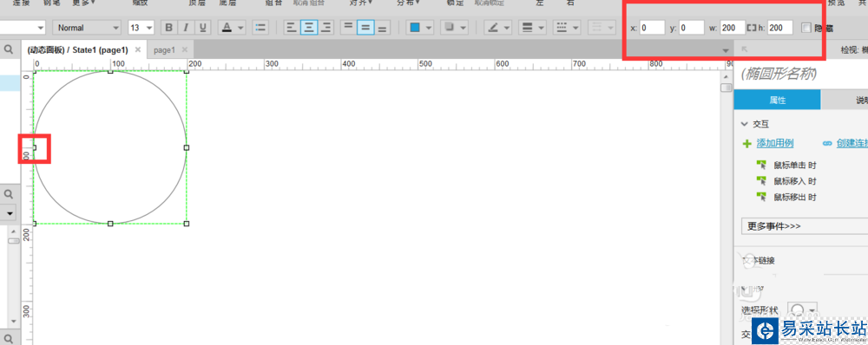Collapse the 交互 interactions section
This screenshot has width=868, height=345.
coord(745,125)
